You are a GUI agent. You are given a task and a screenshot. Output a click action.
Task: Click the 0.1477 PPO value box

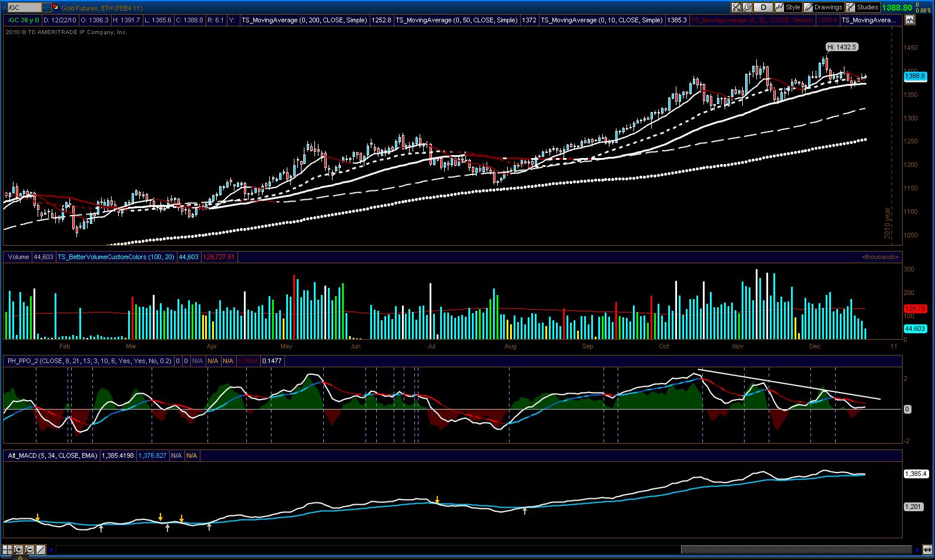[272, 361]
